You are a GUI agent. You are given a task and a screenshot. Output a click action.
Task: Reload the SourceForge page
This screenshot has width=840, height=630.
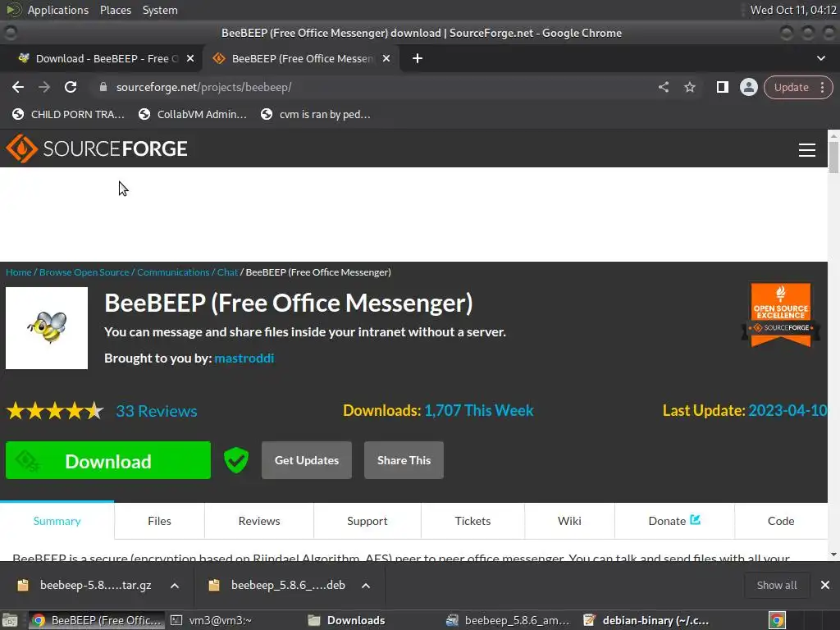(x=71, y=87)
